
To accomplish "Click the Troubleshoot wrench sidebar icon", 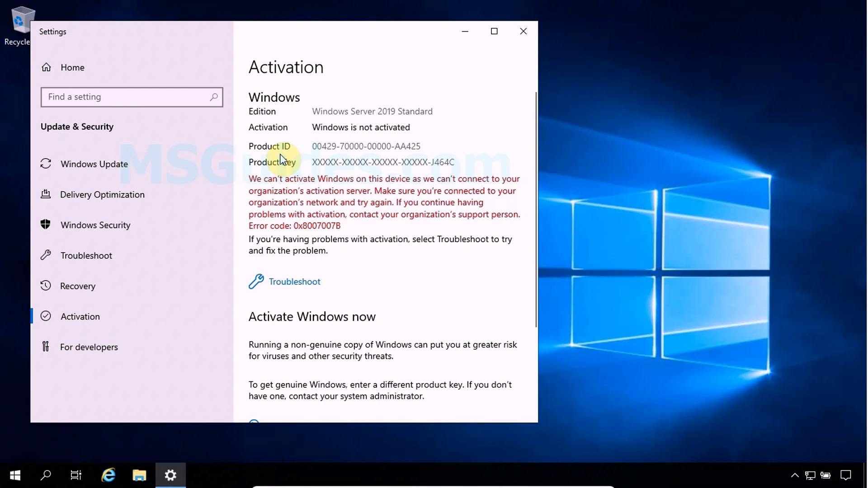I will coord(46,255).
